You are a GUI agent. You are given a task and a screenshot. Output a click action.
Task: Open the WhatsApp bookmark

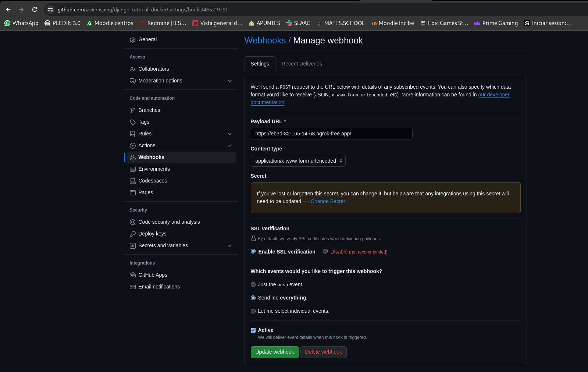pyautogui.click(x=21, y=23)
